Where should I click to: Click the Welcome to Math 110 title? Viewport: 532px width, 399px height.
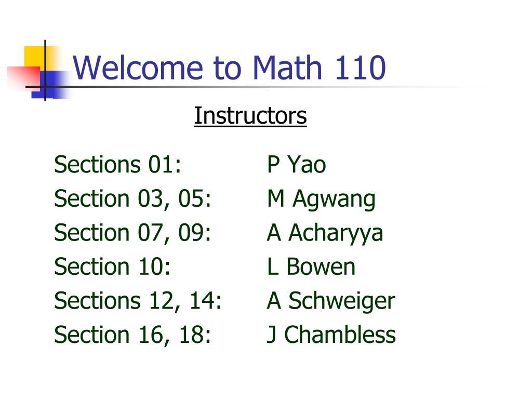(x=229, y=68)
